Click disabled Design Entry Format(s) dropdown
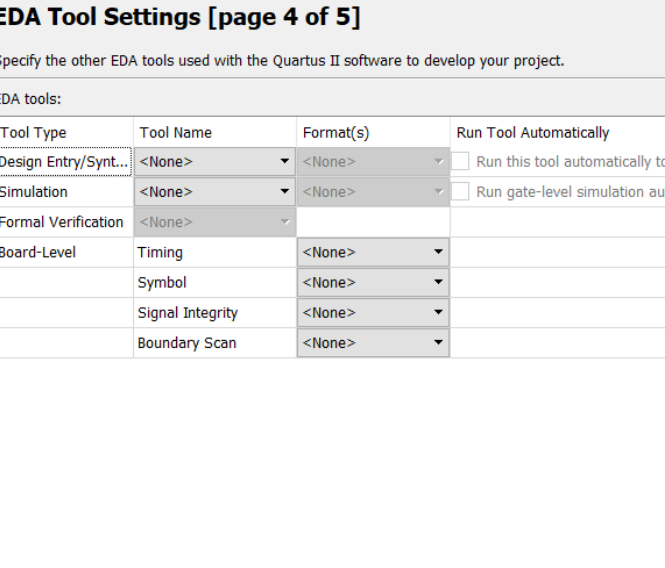The width and height of the screenshot is (665, 568). tap(373, 162)
